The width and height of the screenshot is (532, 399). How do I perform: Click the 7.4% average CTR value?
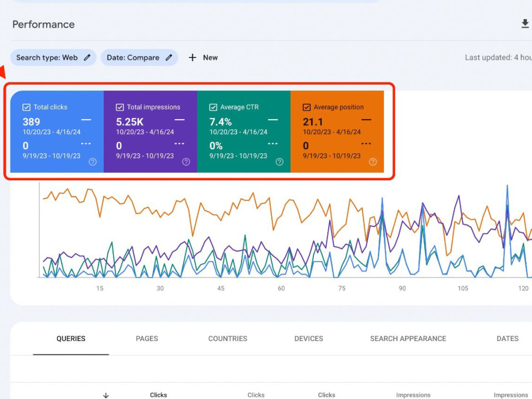click(x=221, y=122)
